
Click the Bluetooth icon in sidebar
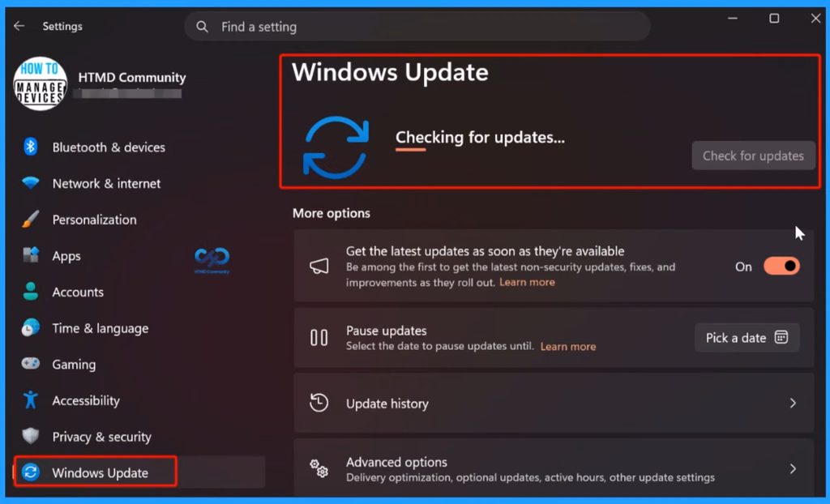tap(30, 147)
